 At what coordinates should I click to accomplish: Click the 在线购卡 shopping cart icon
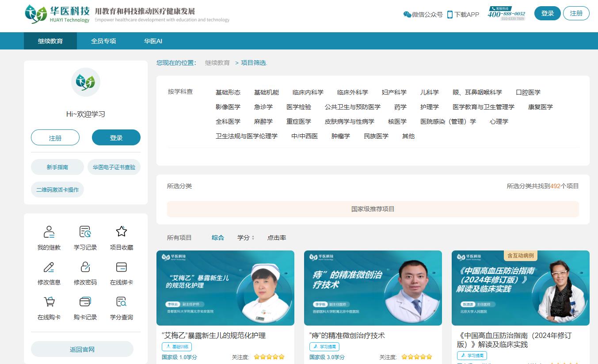[49, 302]
